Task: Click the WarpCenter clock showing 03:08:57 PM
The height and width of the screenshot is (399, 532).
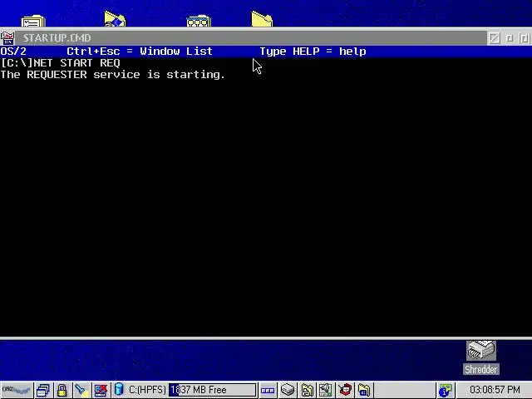Action: tap(495, 390)
